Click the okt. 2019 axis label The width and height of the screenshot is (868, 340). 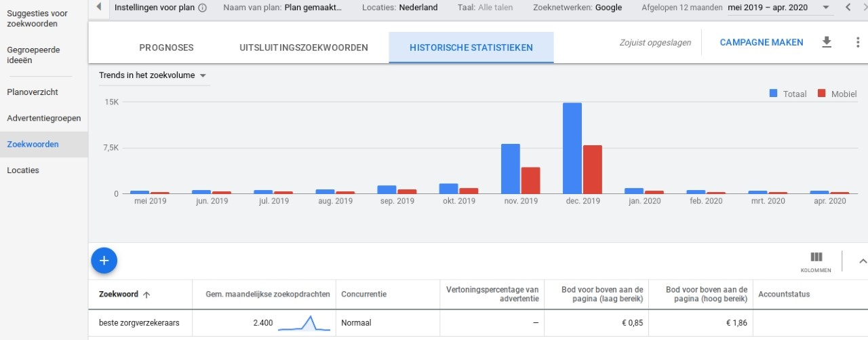[x=458, y=201]
